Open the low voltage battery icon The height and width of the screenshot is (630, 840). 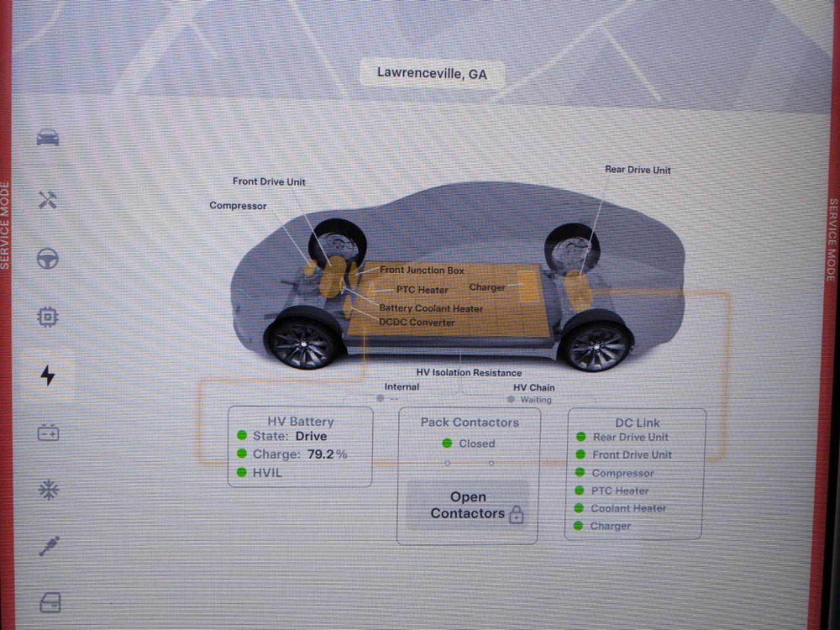click(48, 433)
